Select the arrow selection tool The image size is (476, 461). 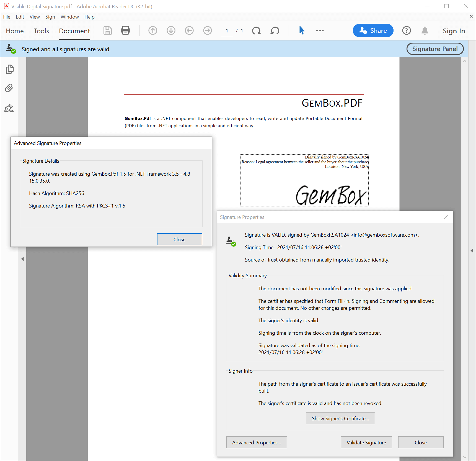(x=302, y=30)
